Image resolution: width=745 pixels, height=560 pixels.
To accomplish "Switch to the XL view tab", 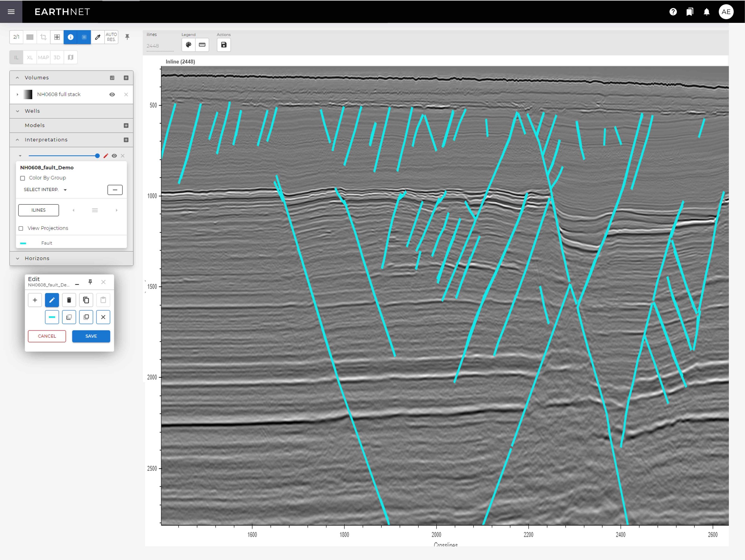I will click(30, 57).
